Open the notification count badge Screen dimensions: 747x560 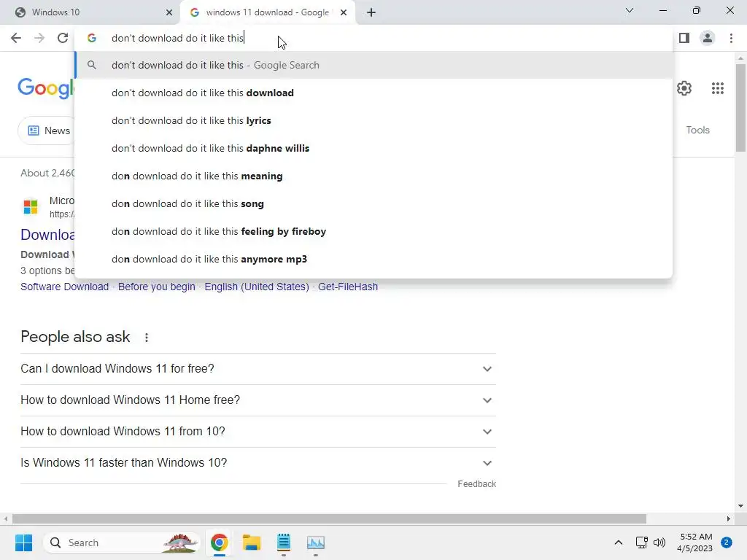727,542
